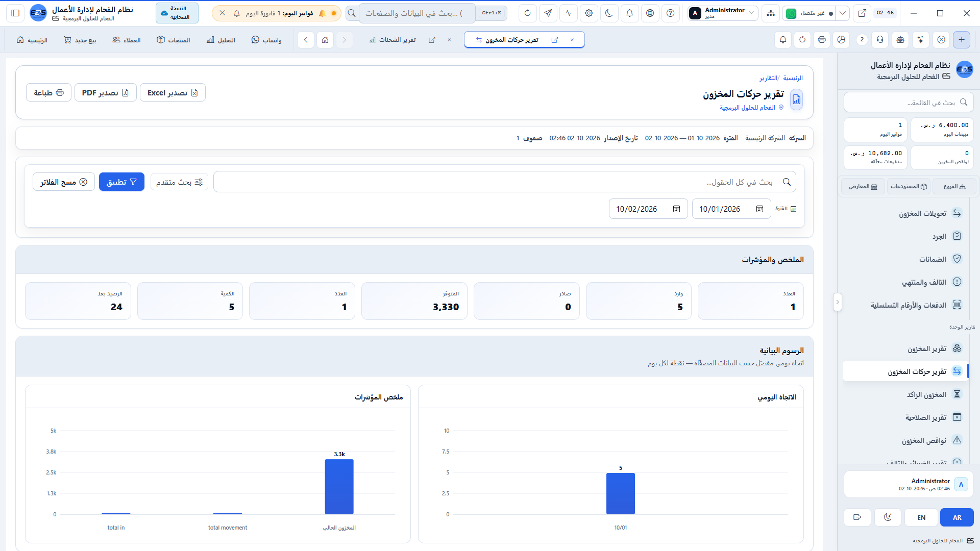Viewport: 980px width, 551px height.
Task: Open the language globe icon
Action: coord(650,13)
